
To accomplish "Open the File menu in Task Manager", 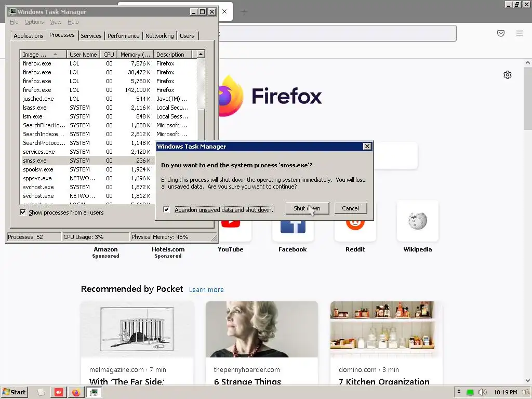I will (x=14, y=22).
